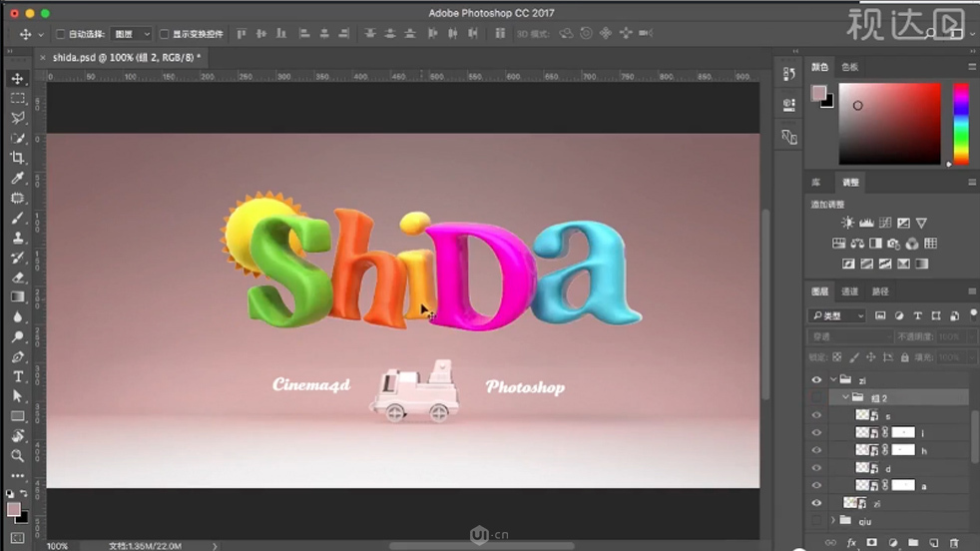Open the layer filter 类型 dropdown

click(837, 315)
